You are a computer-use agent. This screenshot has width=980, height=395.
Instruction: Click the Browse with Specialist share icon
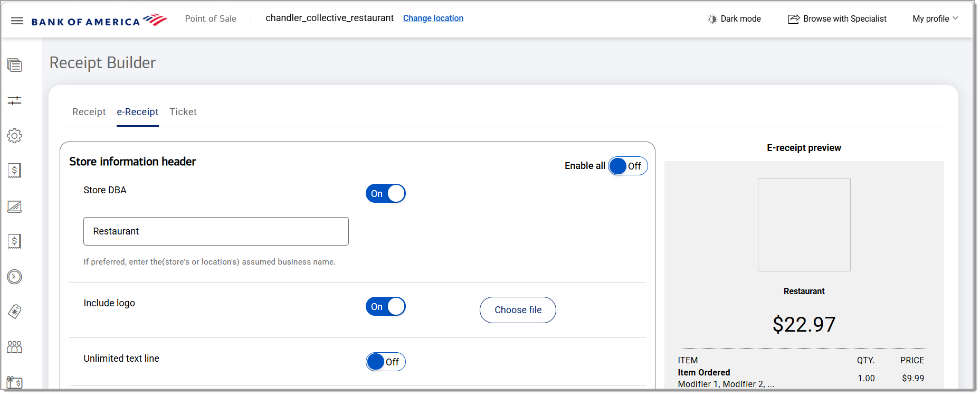point(794,19)
